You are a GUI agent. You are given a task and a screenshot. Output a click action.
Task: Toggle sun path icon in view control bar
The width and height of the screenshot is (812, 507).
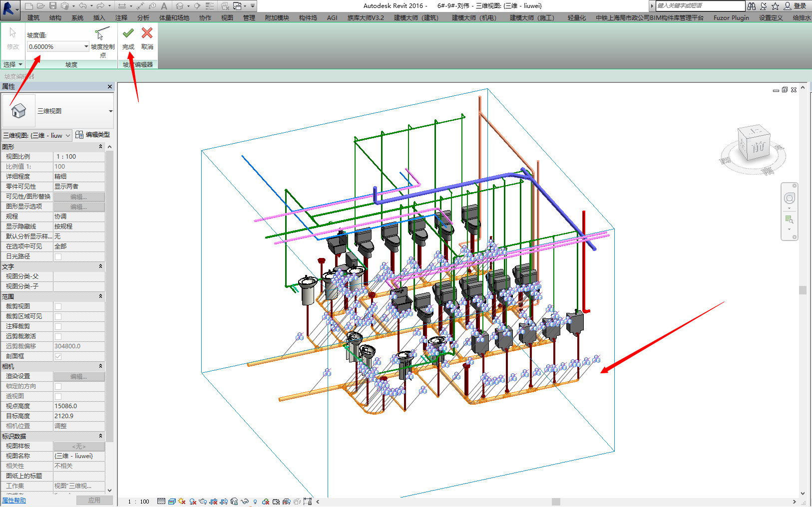pos(182,501)
